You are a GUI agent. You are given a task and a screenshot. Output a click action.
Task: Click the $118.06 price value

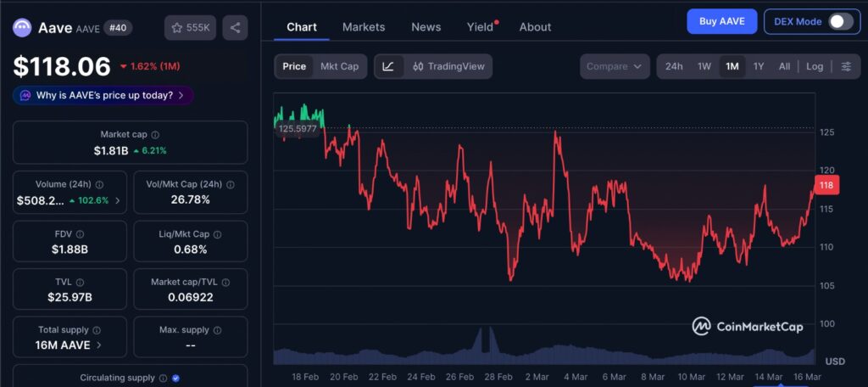point(62,66)
